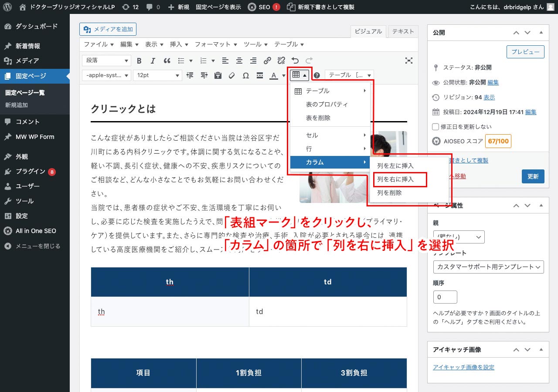Remove link with unlink icon
The height and width of the screenshot is (392, 558).
pyautogui.click(x=281, y=61)
